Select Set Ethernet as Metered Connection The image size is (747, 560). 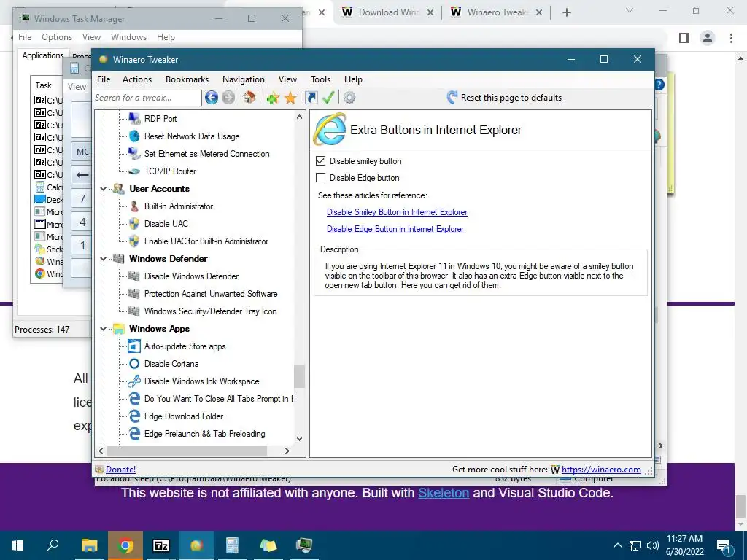[206, 154]
